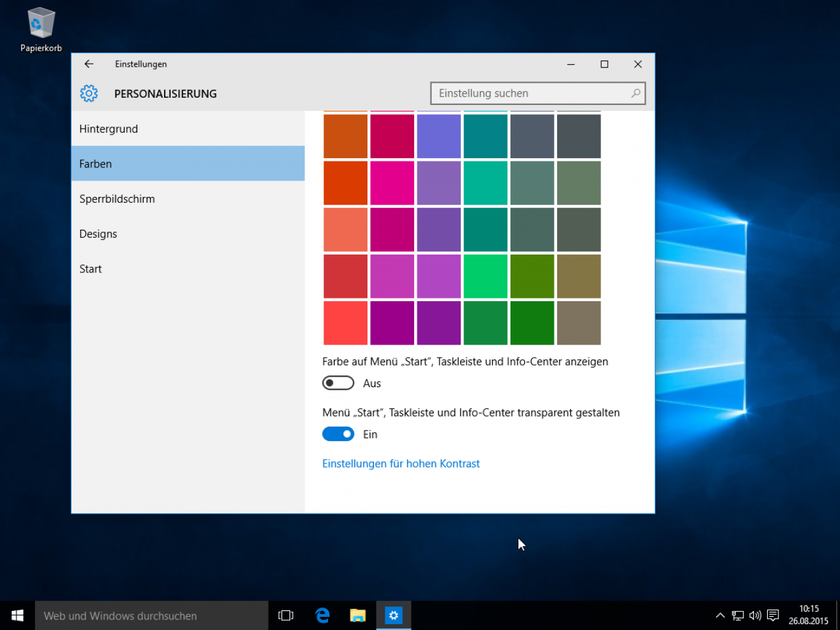Click the Einstellung suchen search box
Screen dimensions: 840x630
(x=538, y=93)
